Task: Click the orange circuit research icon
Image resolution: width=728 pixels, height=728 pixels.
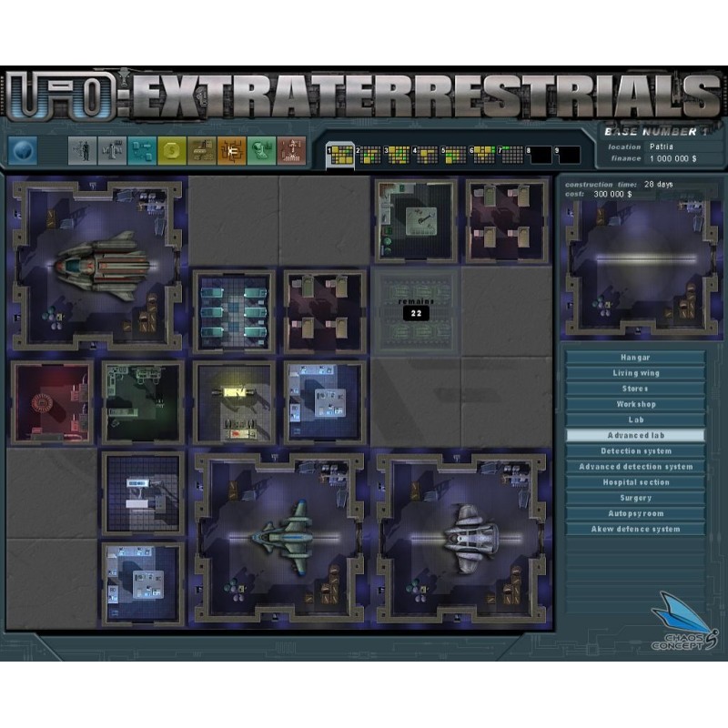Action: (231, 150)
